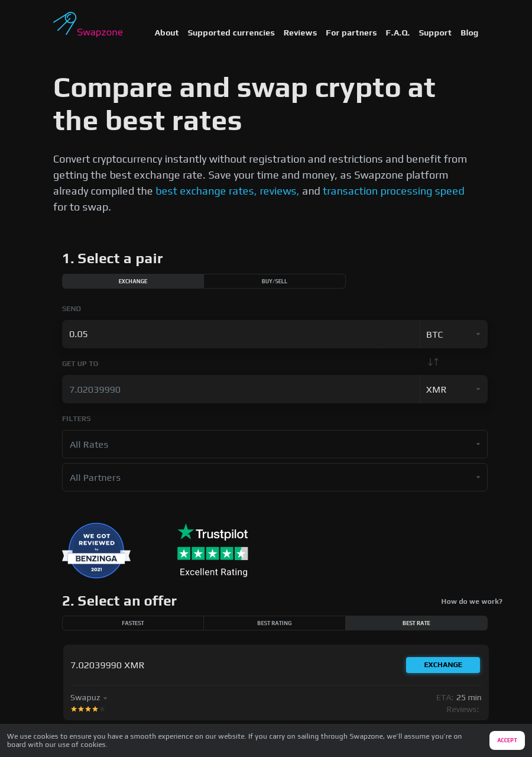This screenshot has width=532, height=757.
Task: Follow the transaction processing speed link
Action: click(x=394, y=191)
